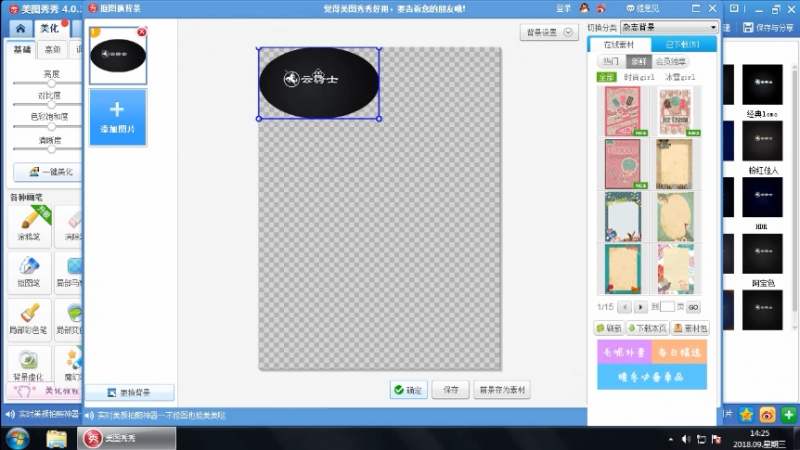This screenshot has height=450, width=800.
Task: Click 保存与分享 save and share button
Action: [768, 28]
